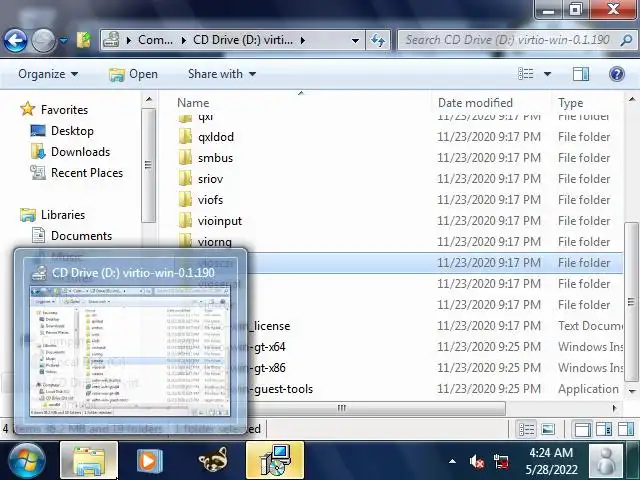Click the computer icon in the address bar

click(111, 40)
